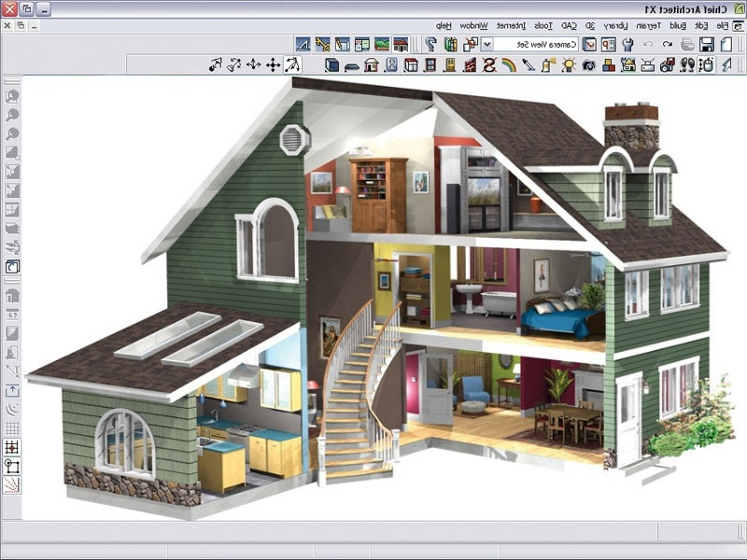Open the Camera View Set dropdown

click(x=486, y=44)
